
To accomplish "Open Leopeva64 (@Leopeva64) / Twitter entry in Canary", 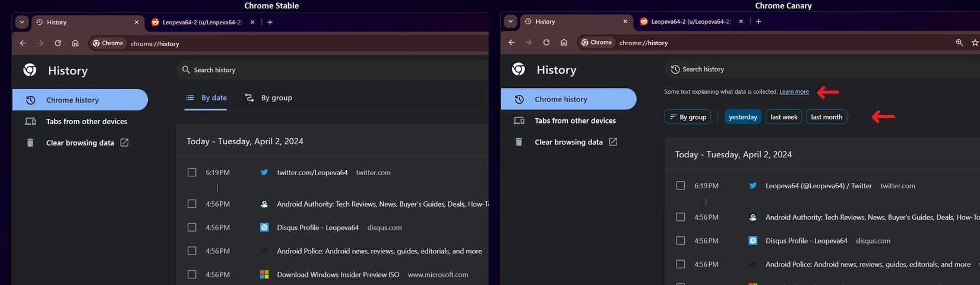I will pyautogui.click(x=818, y=186).
